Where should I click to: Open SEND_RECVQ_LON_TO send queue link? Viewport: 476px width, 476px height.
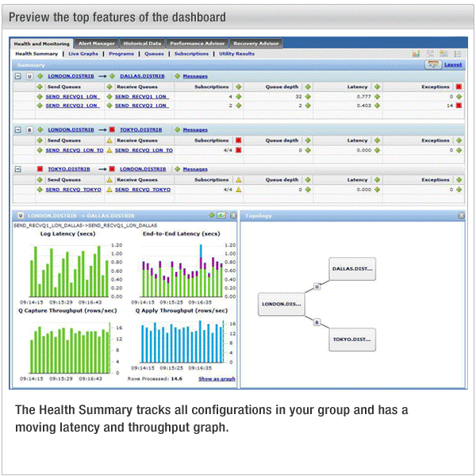[x=75, y=150]
